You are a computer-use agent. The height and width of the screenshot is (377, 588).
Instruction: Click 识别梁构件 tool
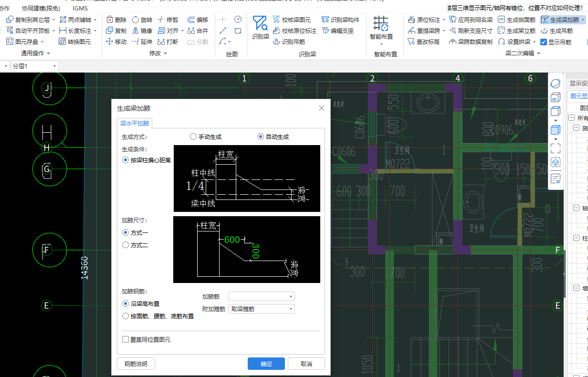pos(341,20)
